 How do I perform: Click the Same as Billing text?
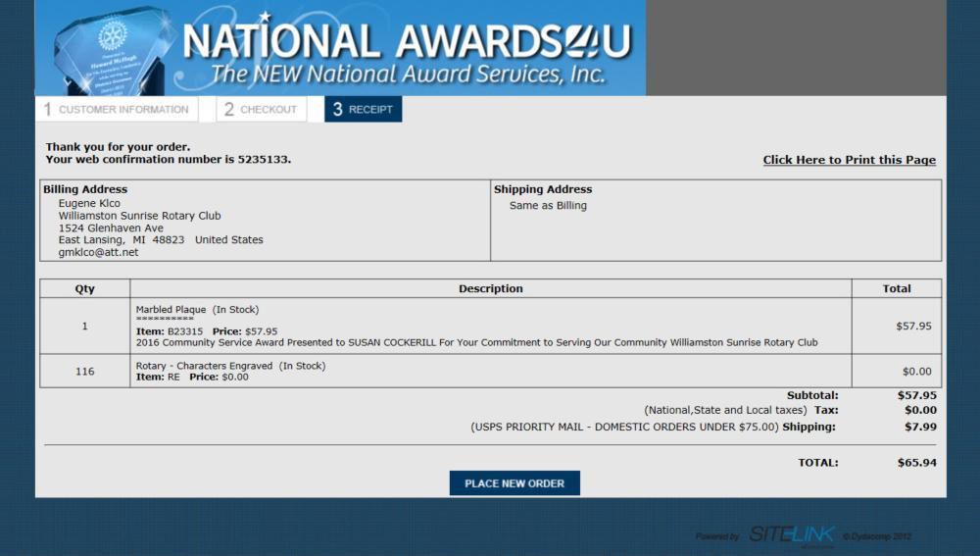[548, 205]
